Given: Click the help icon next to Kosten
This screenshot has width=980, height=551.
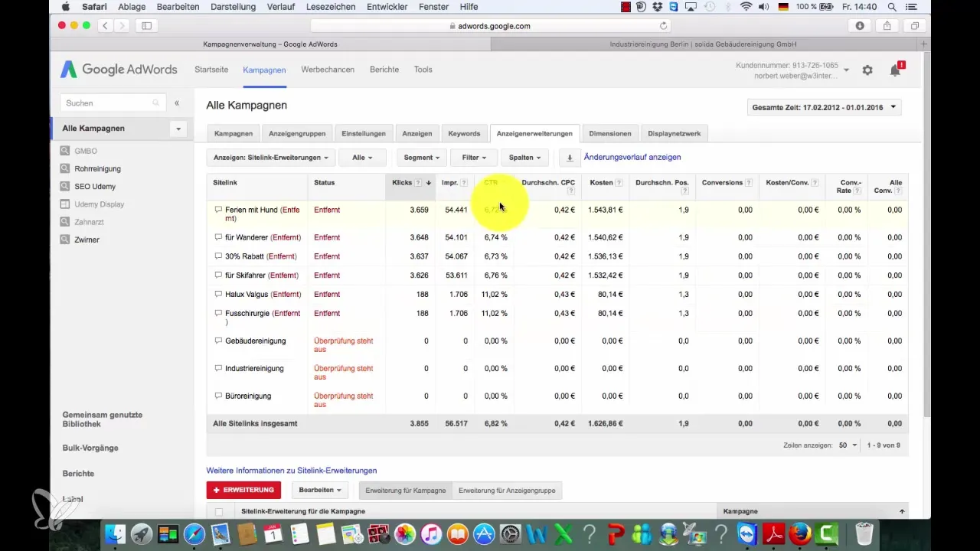Looking at the screenshot, I should coord(618,183).
